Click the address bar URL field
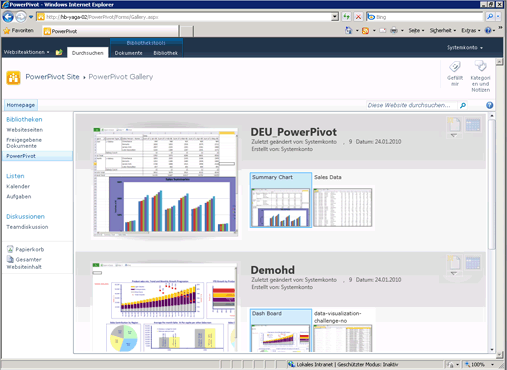 click(184, 17)
